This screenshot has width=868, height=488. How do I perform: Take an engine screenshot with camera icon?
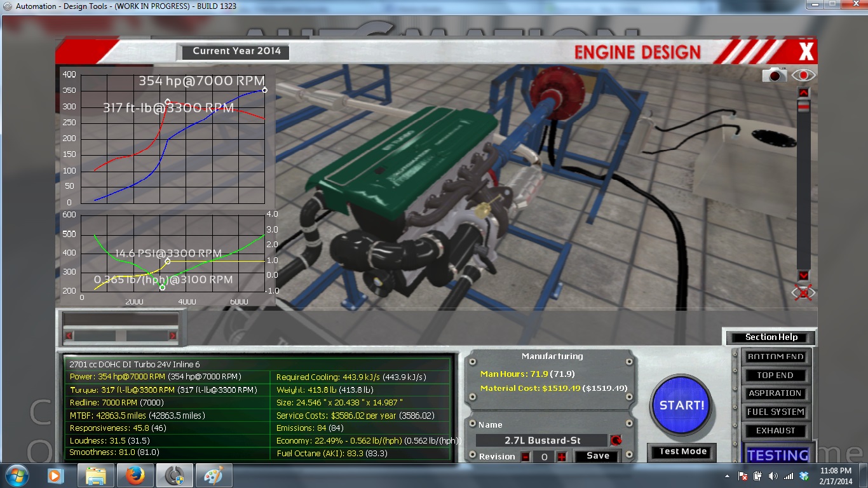pos(774,75)
